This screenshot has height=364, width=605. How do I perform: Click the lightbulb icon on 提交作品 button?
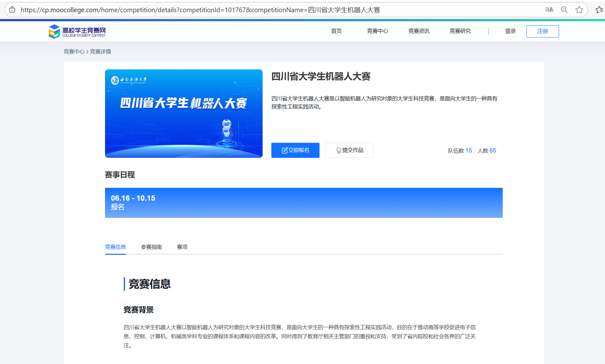pyautogui.click(x=339, y=150)
